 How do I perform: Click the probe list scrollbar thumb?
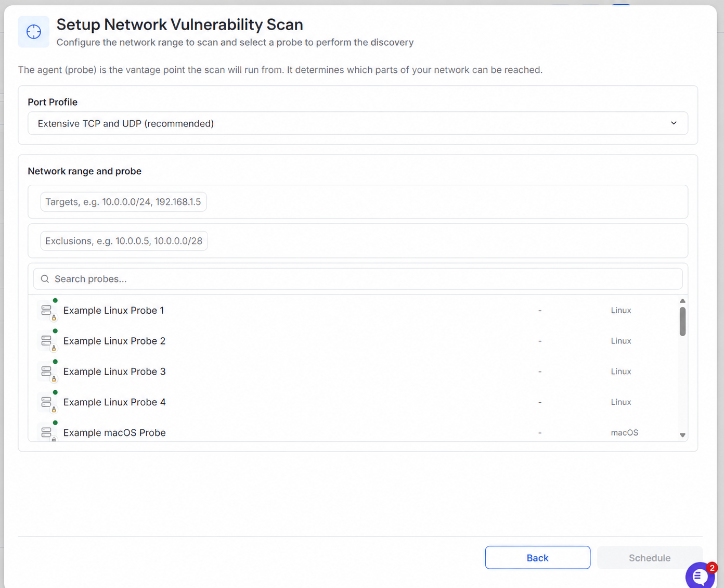point(682,321)
